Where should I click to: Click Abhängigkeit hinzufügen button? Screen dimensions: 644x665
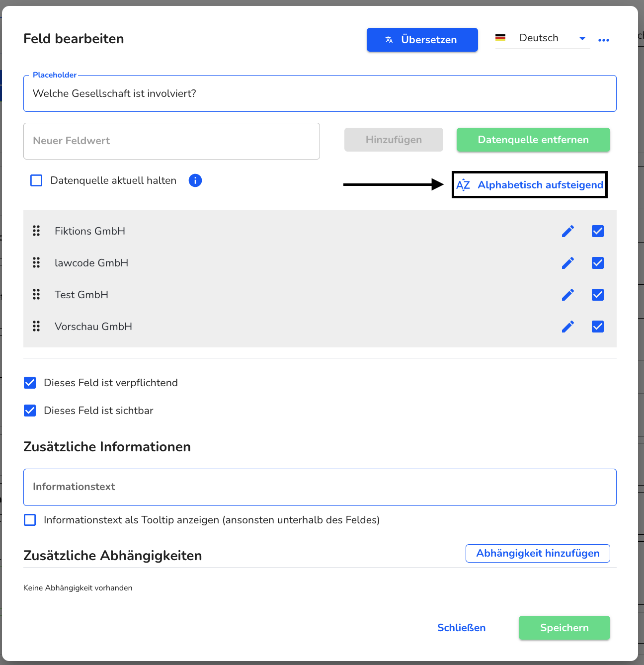pos(538,553)
